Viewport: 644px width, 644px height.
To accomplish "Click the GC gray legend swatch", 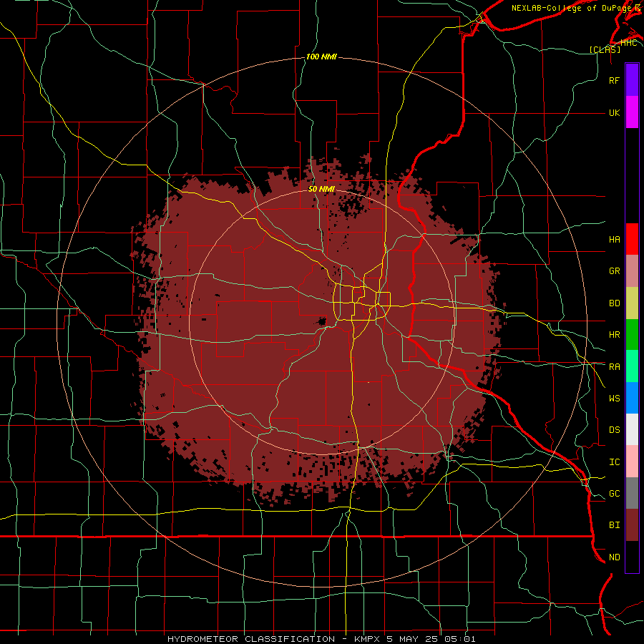I will click(632, 493).
